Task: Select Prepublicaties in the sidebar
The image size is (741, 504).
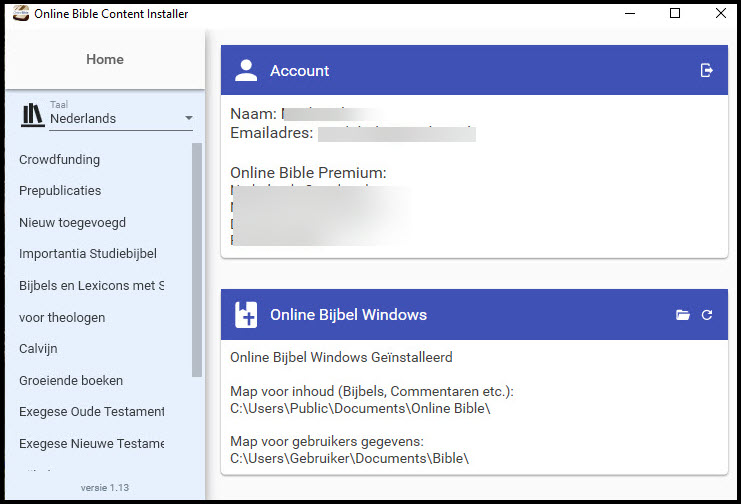Action: [x=60, y=191]
